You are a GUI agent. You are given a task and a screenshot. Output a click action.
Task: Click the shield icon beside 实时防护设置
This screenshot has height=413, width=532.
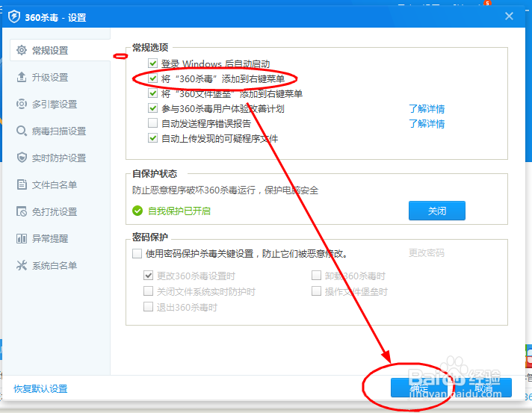22,158
